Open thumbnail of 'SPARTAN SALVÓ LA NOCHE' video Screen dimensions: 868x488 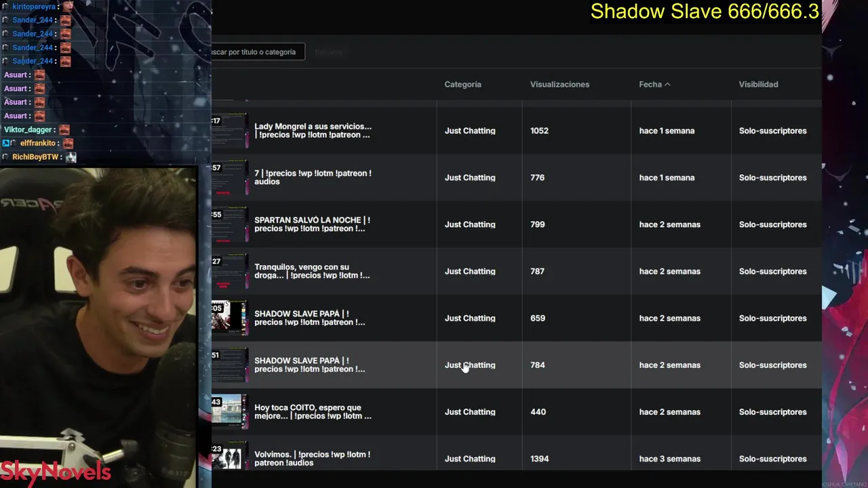click(230, 224)
